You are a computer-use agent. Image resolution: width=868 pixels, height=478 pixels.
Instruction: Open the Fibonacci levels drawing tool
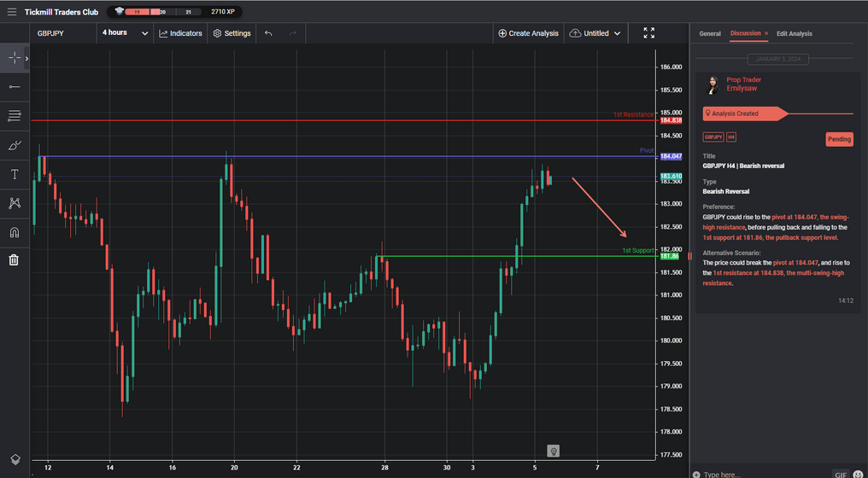15,115
